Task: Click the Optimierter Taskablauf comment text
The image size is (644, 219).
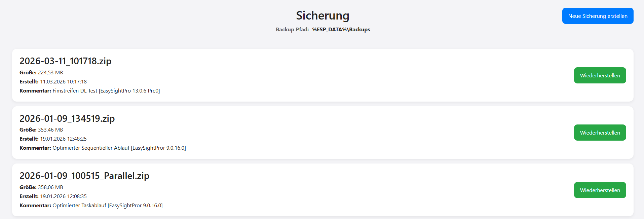Action: (x=107, y=206)
